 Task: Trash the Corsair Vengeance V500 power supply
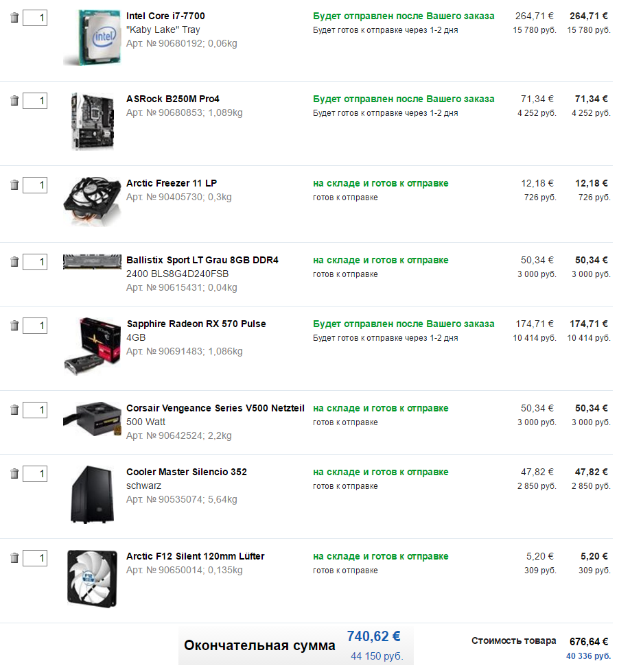[x=14, y=410]
